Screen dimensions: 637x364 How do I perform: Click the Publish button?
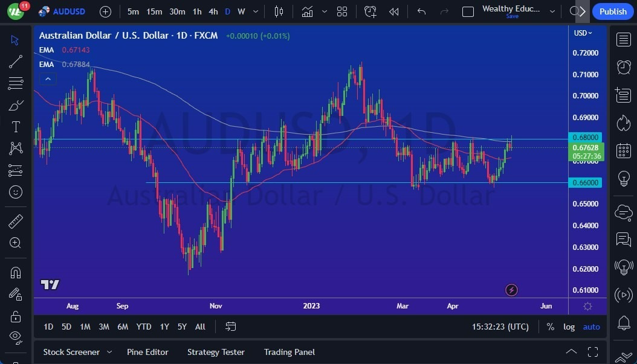tap(612, 11)
